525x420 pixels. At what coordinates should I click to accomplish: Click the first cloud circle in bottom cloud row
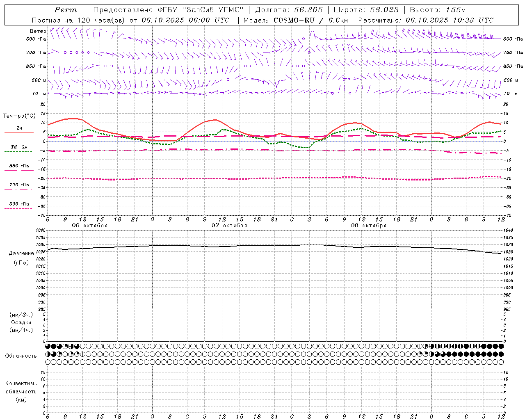click(48, 362)
